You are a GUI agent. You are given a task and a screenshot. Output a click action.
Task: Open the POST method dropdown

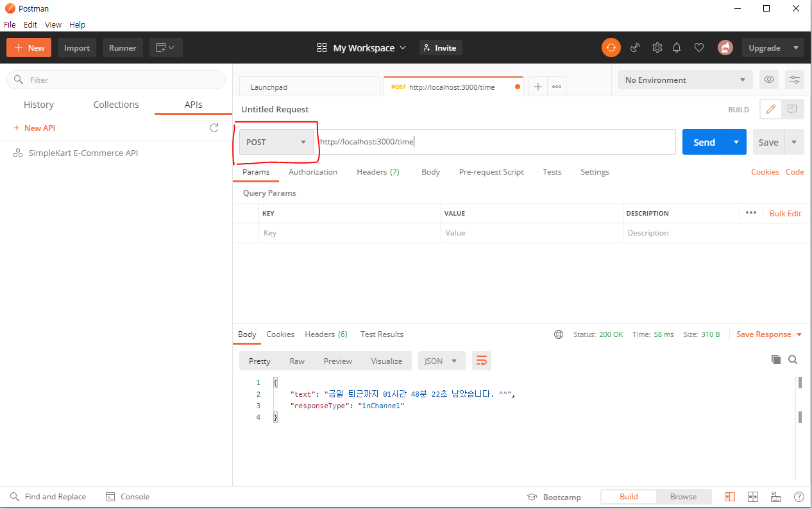click(x=276, y=142)
